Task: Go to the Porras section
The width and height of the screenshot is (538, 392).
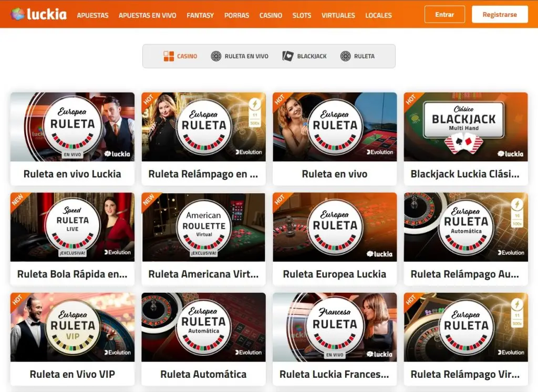Action: tap(237, 15)
